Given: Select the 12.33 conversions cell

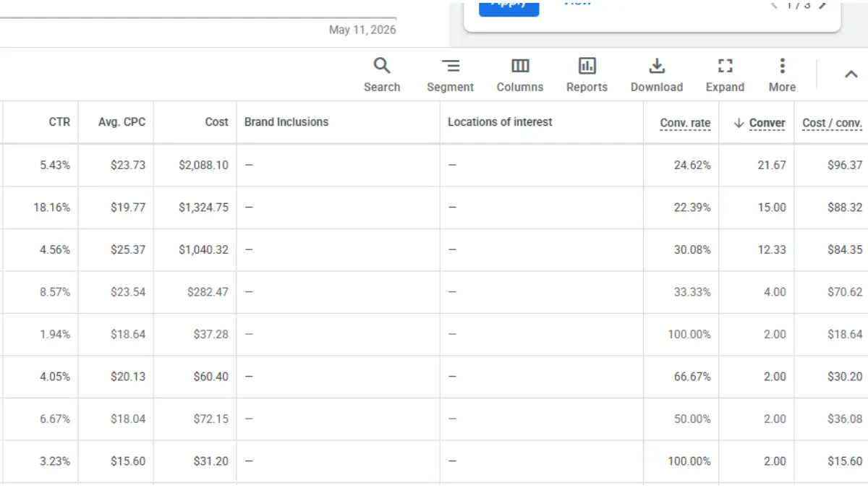Looking at the screenshot, I should click(772, 249).
